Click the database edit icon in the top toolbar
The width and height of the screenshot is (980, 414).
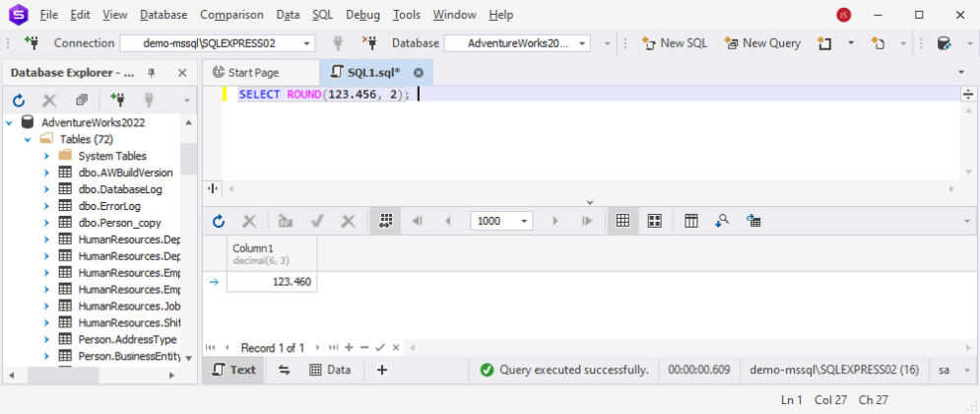(944, 43)
